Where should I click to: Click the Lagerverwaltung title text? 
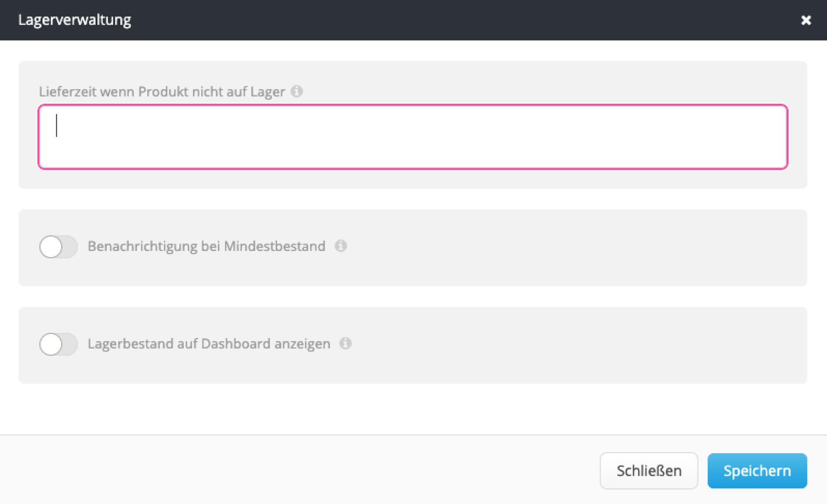(x=74, y=20)
